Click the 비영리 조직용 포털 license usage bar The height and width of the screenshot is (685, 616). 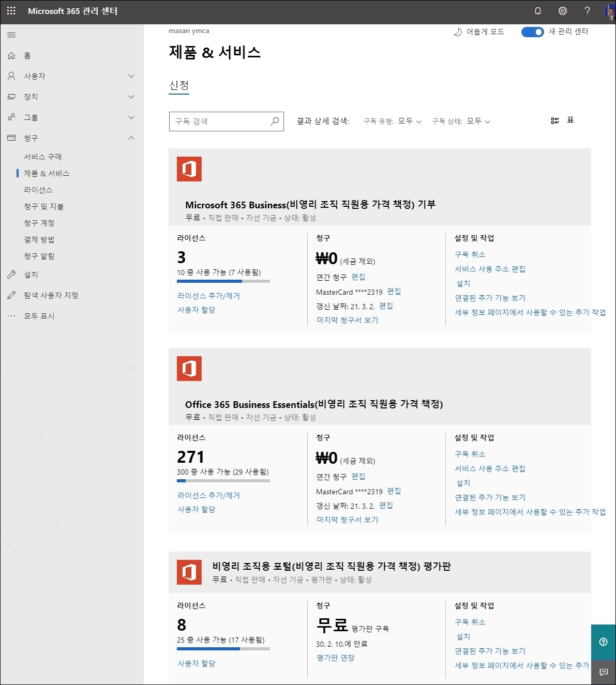(223, 649)
